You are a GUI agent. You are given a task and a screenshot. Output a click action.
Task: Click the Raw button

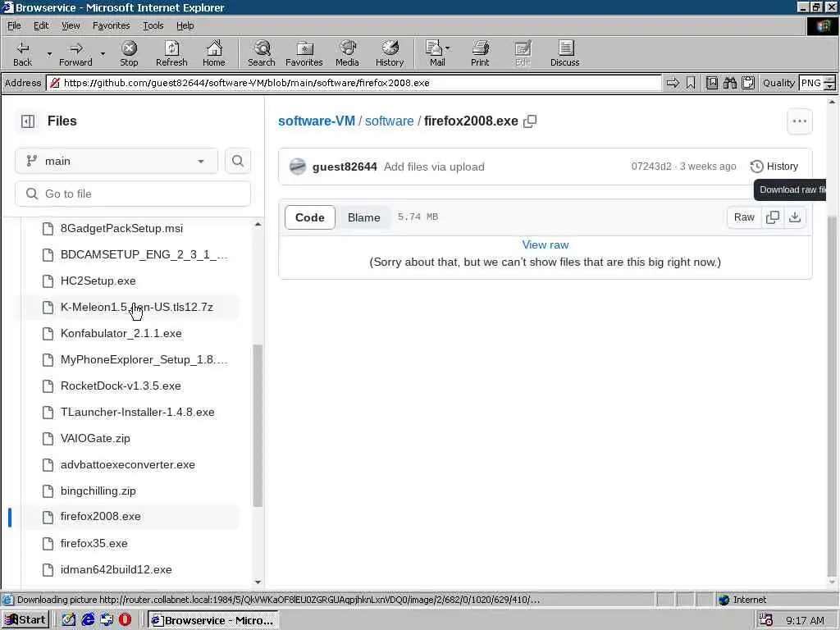(744, 217)
